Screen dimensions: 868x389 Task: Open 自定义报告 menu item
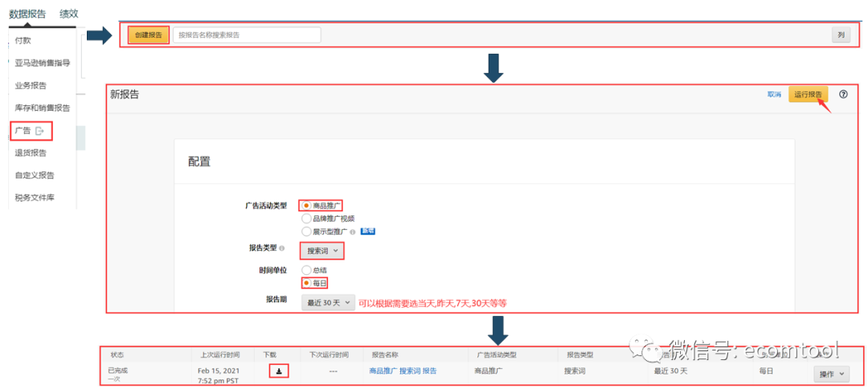coord(35,175)
